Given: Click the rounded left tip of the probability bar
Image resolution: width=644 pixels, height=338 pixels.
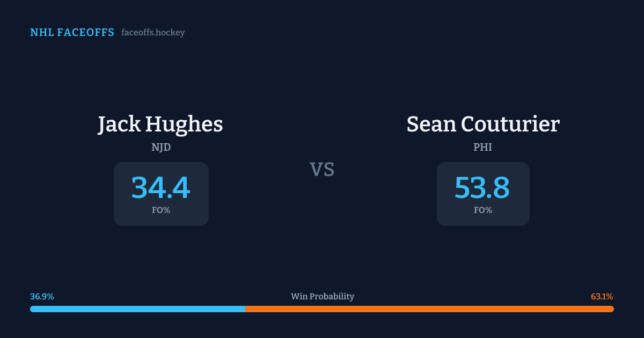Looking at the screenshot, I should click(32, 309).
